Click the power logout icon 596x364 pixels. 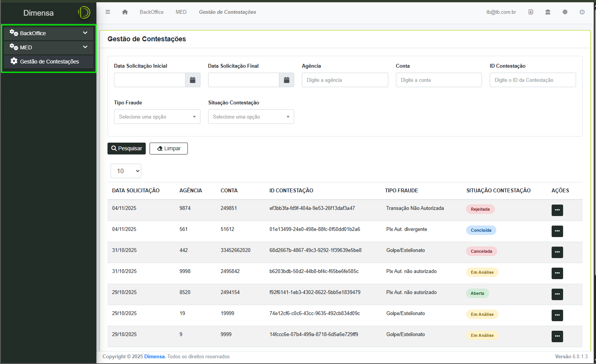(x=582, y=12)
